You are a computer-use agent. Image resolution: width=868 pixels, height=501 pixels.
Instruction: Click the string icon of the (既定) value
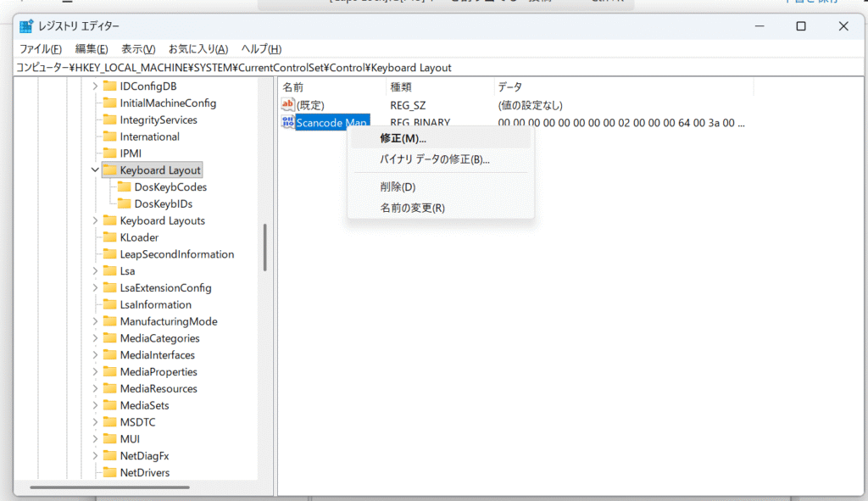(x=287, y=105)
